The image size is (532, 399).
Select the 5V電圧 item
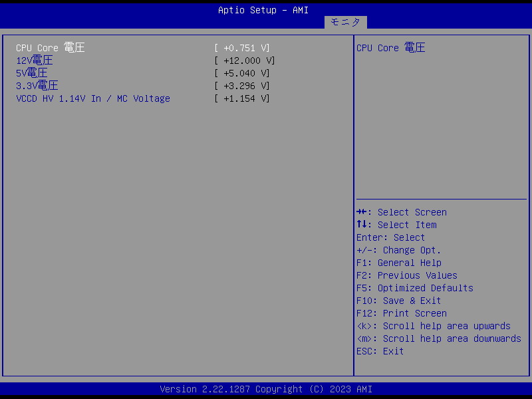[32, 73]
